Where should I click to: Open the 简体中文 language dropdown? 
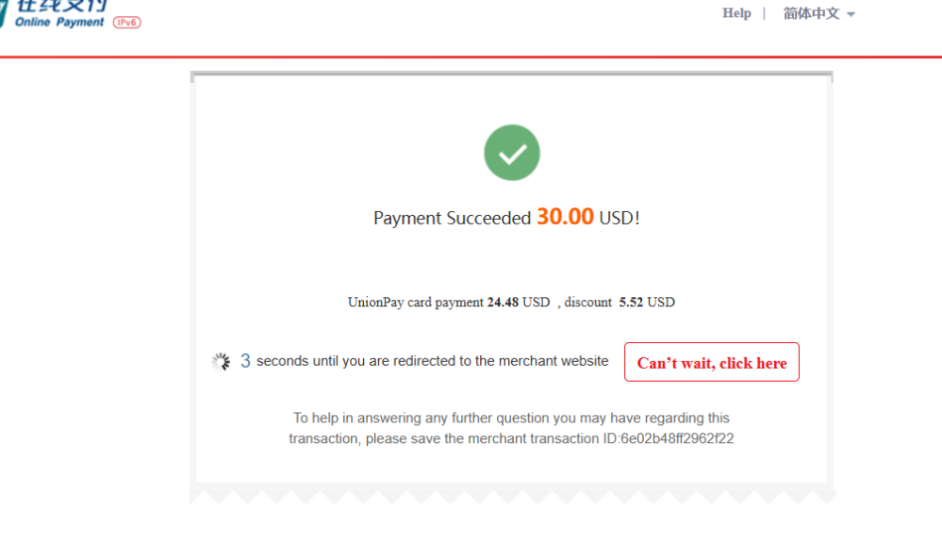tap(811, 13)
